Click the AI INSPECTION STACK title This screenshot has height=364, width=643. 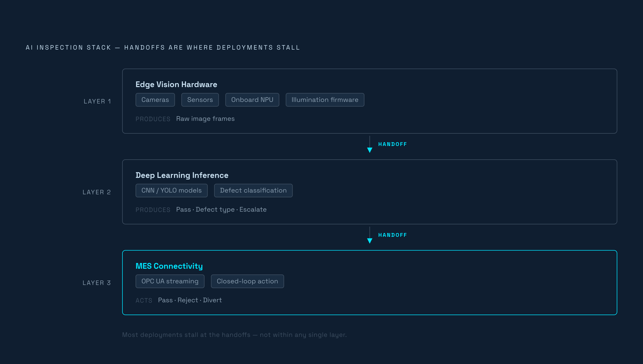(163, 47)
